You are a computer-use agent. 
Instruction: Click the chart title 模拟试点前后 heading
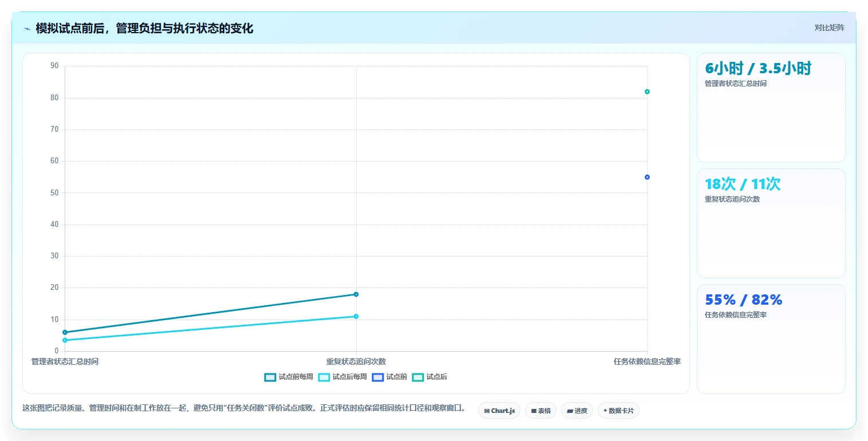click(x=144, y=28)
